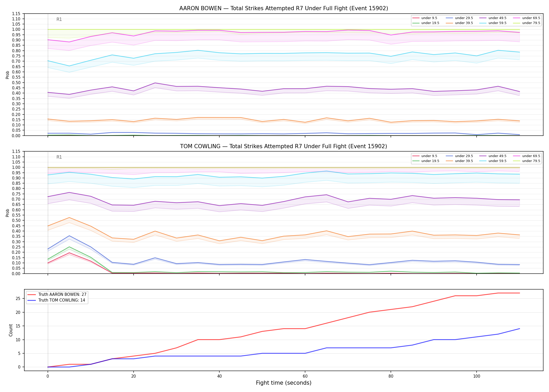Image resolution: width=549 pixels, height=392 pixels.
Task: Click 'under 59.5' in the Aaron Bowen legend
Action: pyautogui.click(x=497, y=23)
